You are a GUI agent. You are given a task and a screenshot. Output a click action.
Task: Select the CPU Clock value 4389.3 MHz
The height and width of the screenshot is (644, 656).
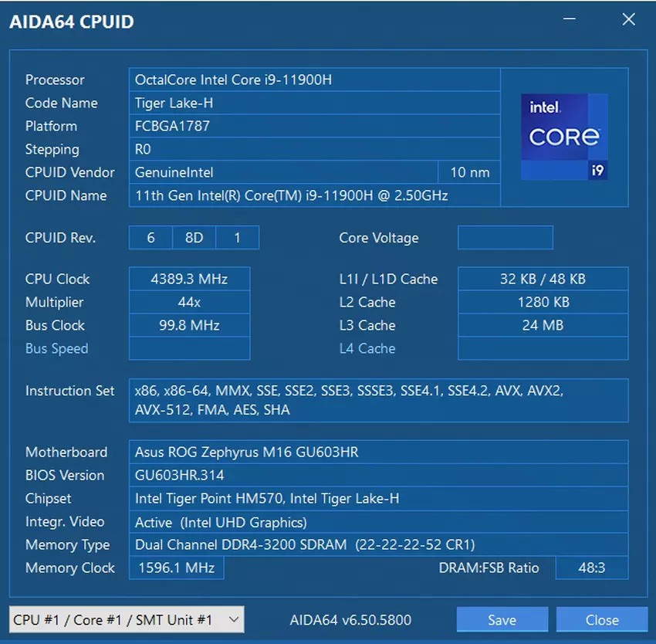click(x=189, y=279)
